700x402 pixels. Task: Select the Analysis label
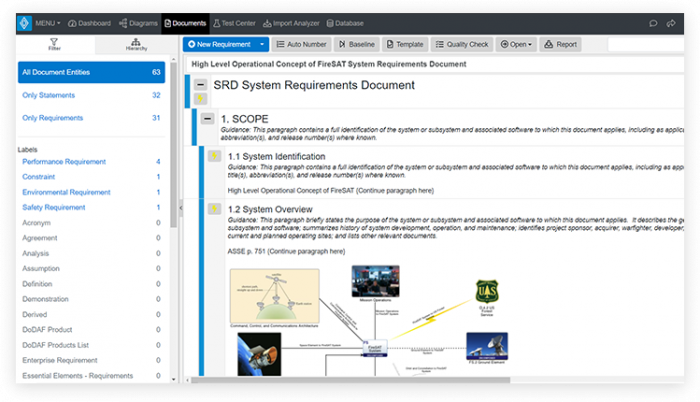36,253
